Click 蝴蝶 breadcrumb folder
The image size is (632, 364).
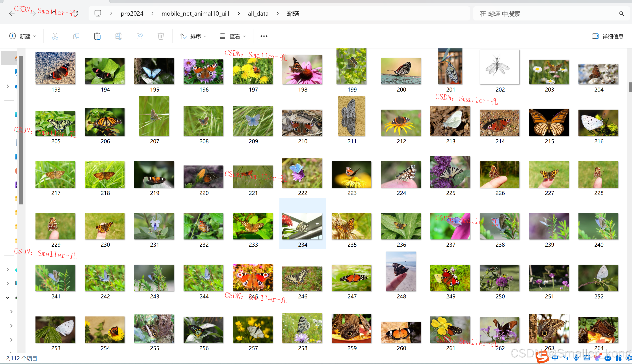point(293,13)
